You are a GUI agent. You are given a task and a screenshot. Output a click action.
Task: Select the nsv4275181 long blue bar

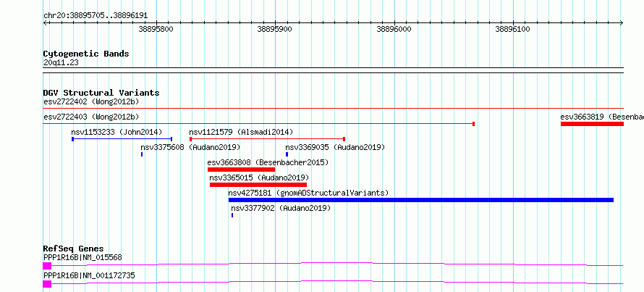421,200
